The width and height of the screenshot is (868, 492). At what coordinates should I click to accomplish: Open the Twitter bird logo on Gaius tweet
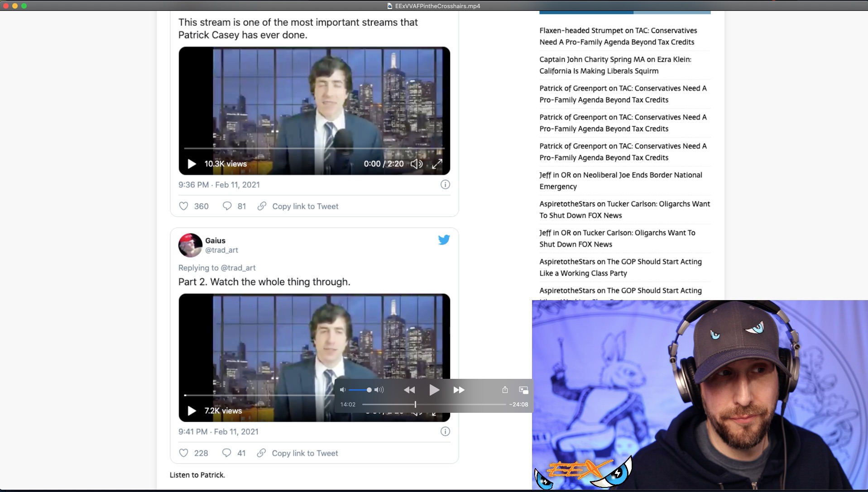[444, 240]
